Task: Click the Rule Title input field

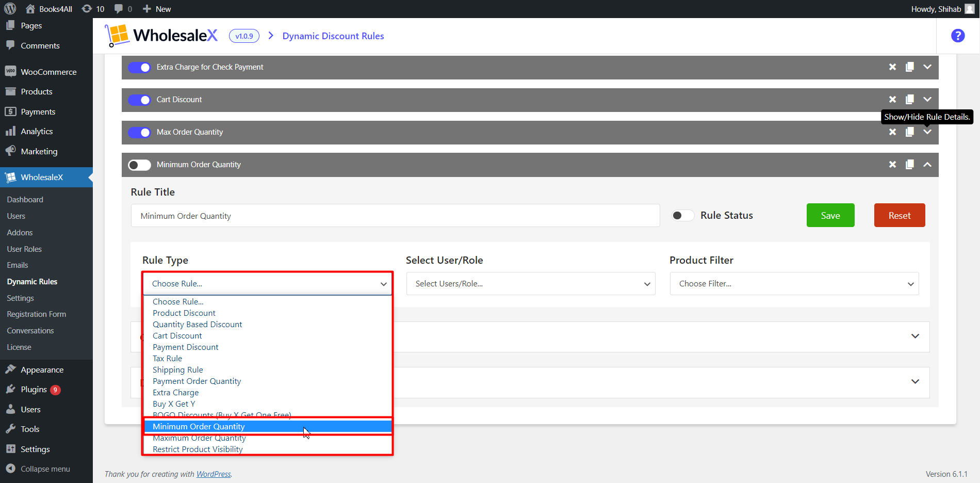Action: click(395, 216)
